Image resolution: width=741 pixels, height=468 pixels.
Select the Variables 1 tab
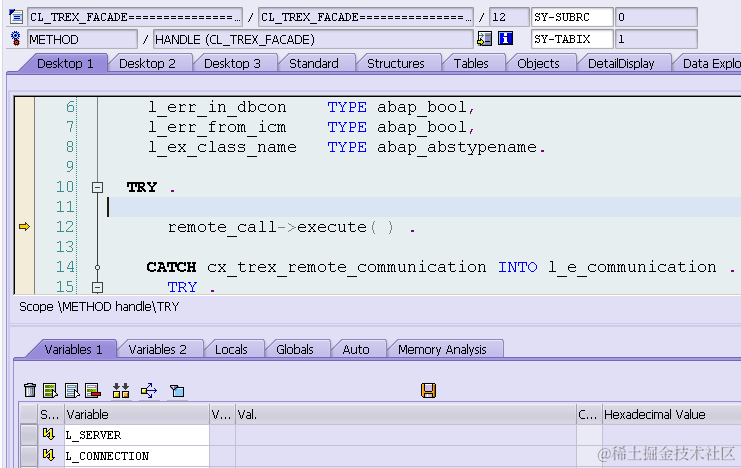[x=73, y=349]
